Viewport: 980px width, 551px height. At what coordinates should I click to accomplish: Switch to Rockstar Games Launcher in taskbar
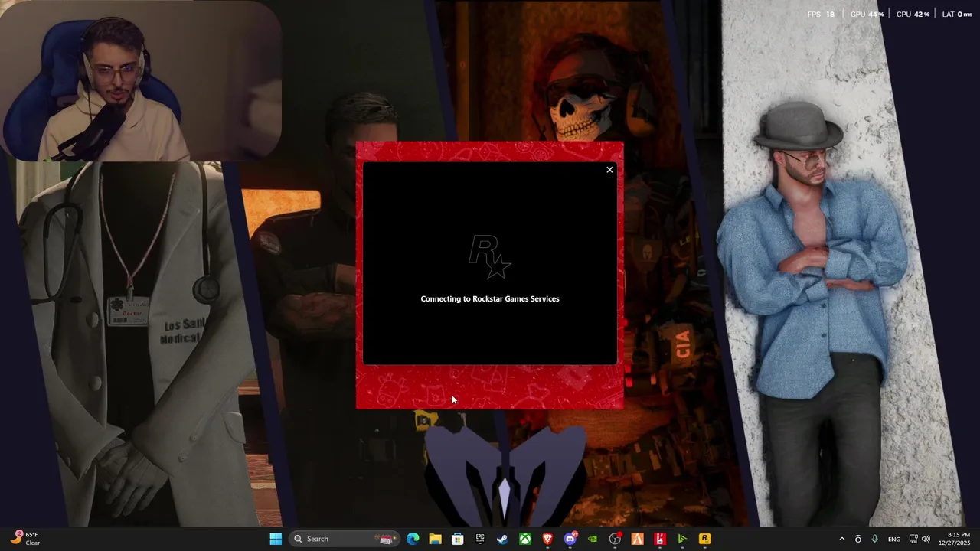704,539
